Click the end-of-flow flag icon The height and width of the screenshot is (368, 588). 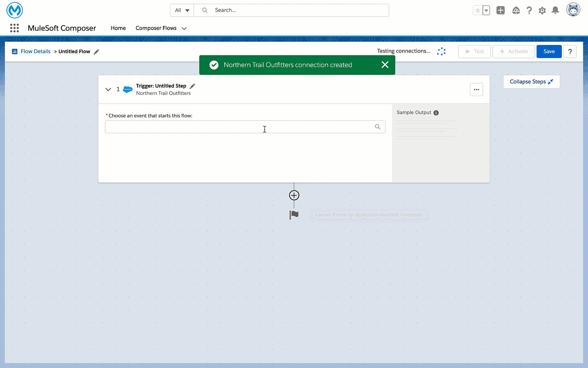(x=294, y=215)
